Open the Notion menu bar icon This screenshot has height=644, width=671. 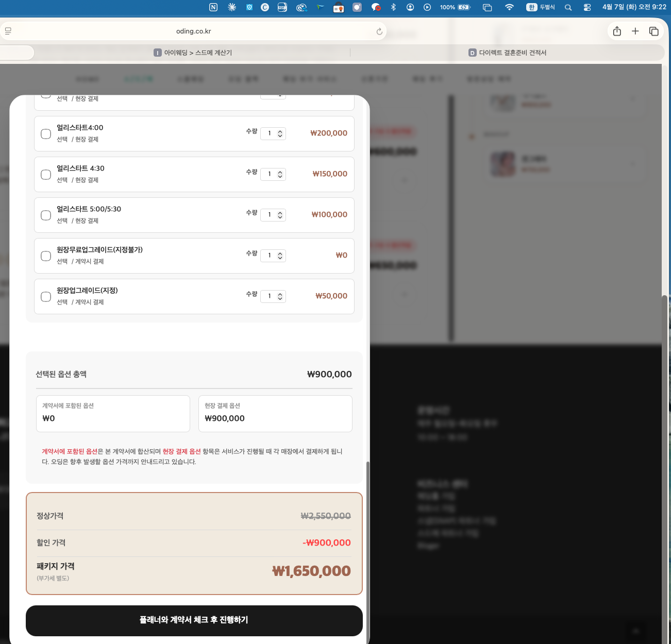(x=213, y=7)
